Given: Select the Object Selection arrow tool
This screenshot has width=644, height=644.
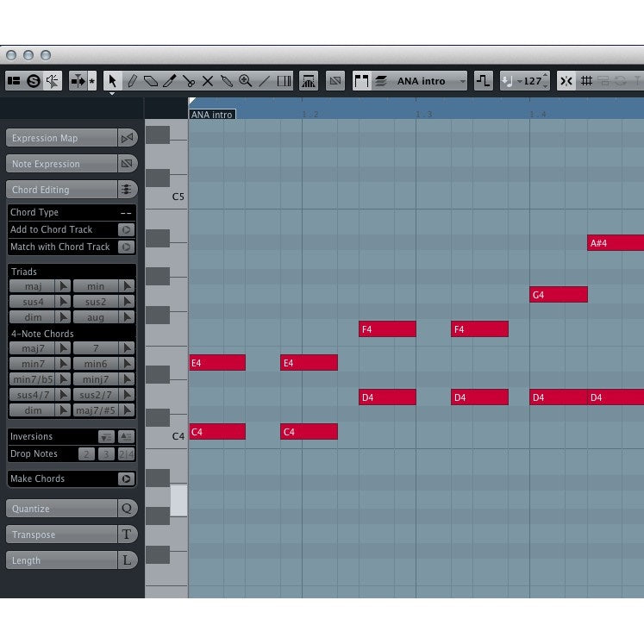Looking at the screenshot, I should 112,81.
